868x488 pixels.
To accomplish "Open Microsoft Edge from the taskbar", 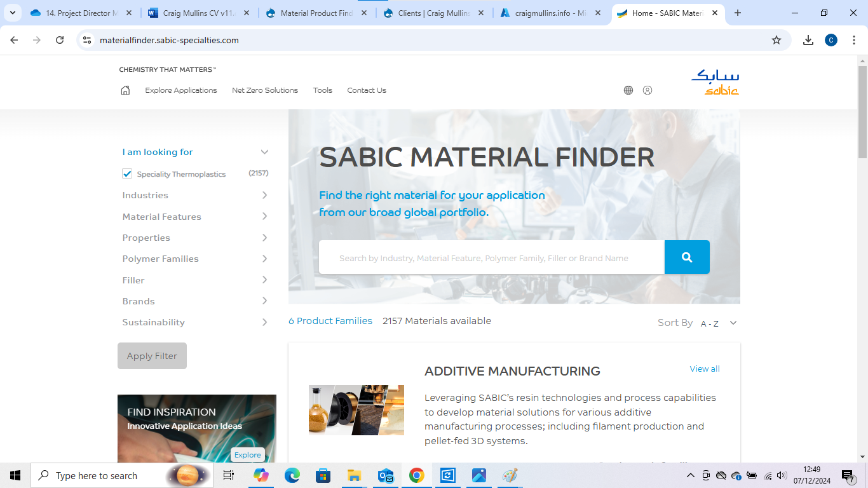I will (x=292, y=475).
